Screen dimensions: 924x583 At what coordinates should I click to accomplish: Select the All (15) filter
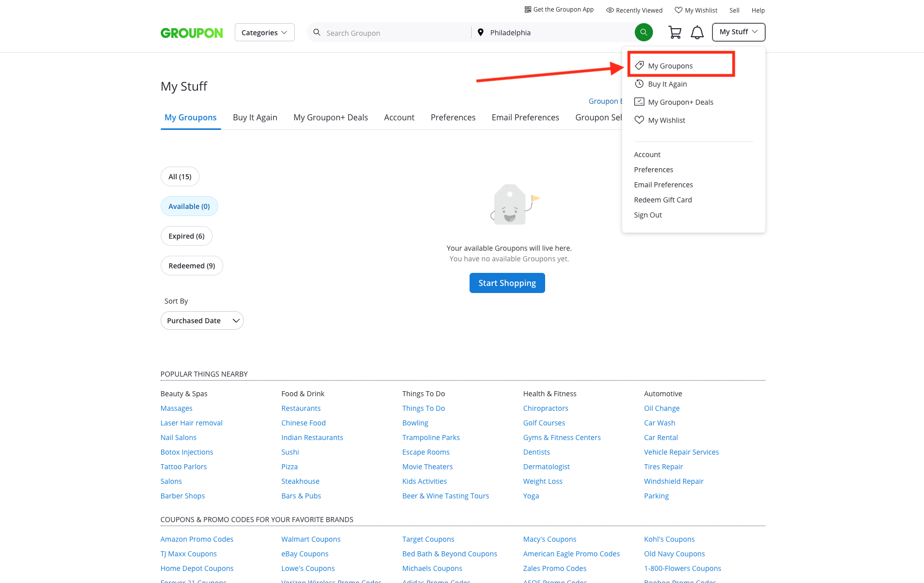[180, 177]
